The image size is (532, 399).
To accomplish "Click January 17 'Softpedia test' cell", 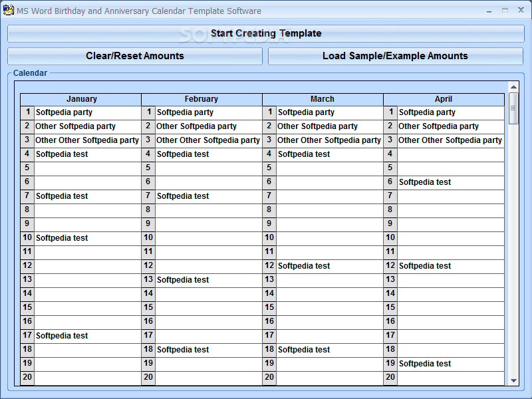I will (88, 336).
